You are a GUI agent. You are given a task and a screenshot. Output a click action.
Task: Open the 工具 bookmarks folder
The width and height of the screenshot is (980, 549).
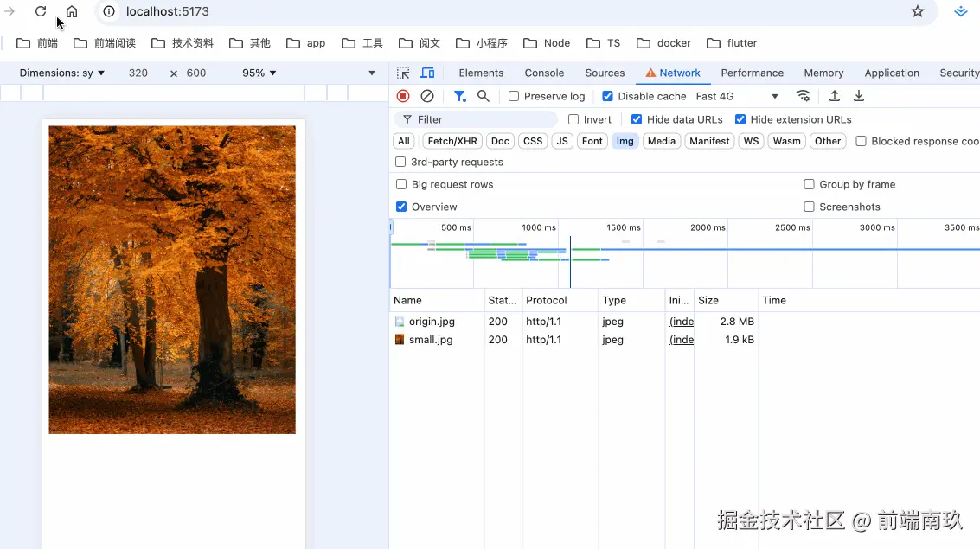362,43
